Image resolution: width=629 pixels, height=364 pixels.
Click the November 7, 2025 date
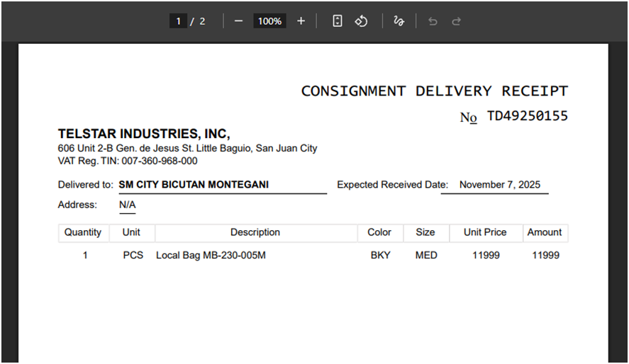tap(499, 185)
